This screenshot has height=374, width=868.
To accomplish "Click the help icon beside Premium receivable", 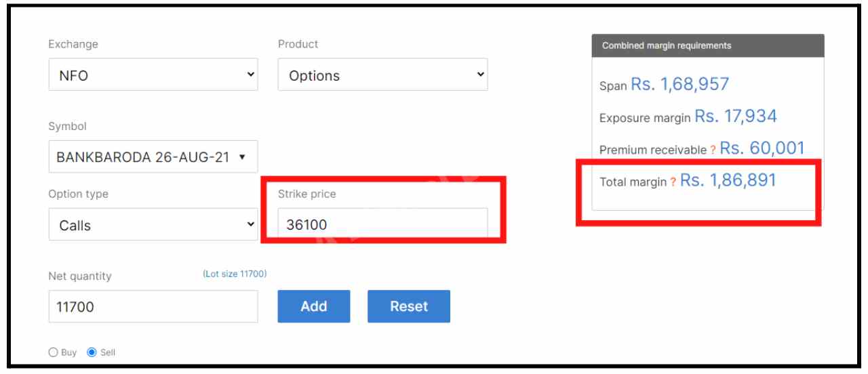I will [x=713, y=150].
